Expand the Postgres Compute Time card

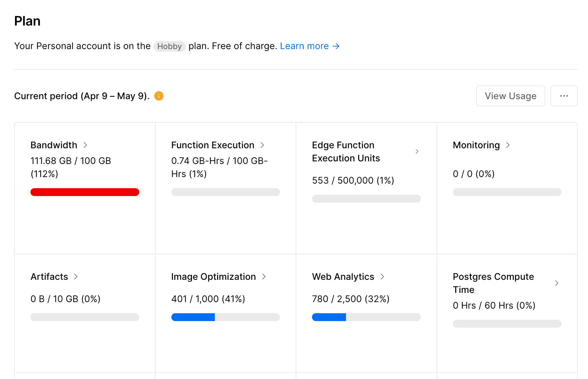[557, 283]
